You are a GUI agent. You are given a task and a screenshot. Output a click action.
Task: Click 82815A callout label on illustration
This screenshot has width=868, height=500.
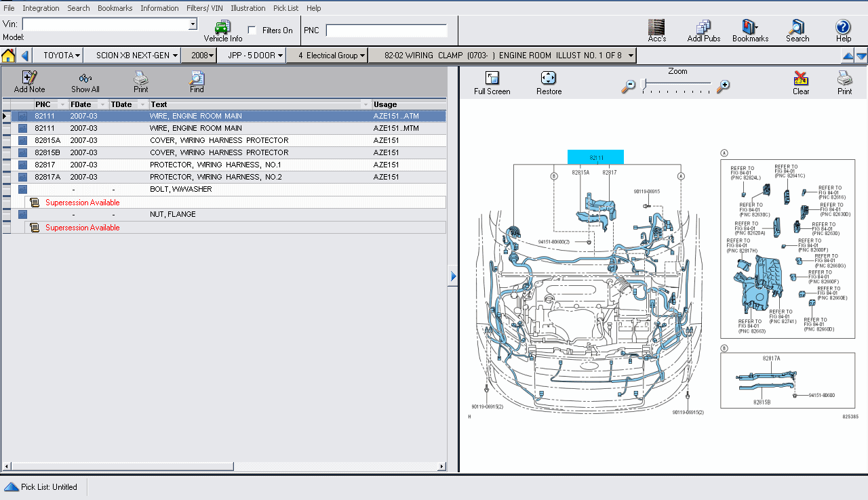click(x=580, y=173)
